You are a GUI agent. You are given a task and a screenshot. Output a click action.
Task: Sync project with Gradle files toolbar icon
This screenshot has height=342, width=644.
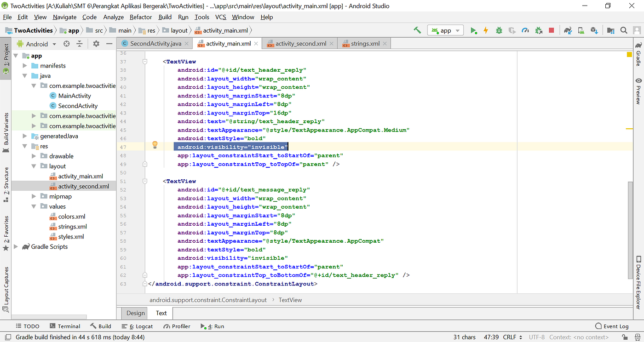568,30
